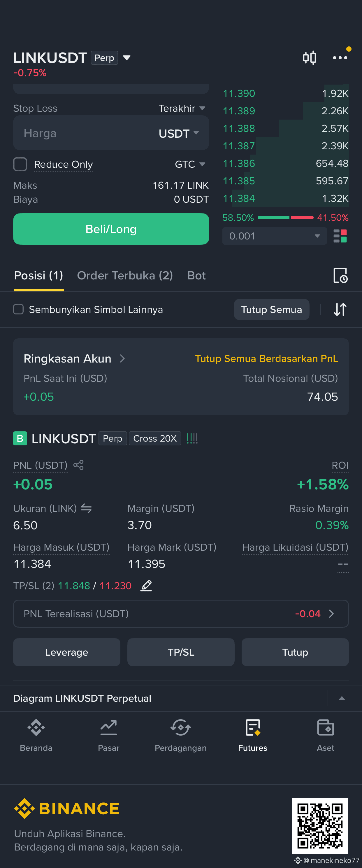Screen dimensions: 362x868
Task: Enable the Reduce Only checkbox
Action: [x=20, y=164]
